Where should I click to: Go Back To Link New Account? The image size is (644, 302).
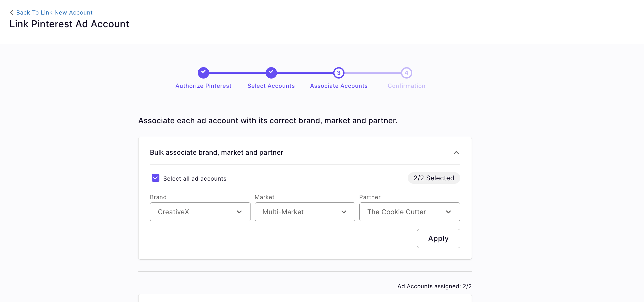(54, 12)
